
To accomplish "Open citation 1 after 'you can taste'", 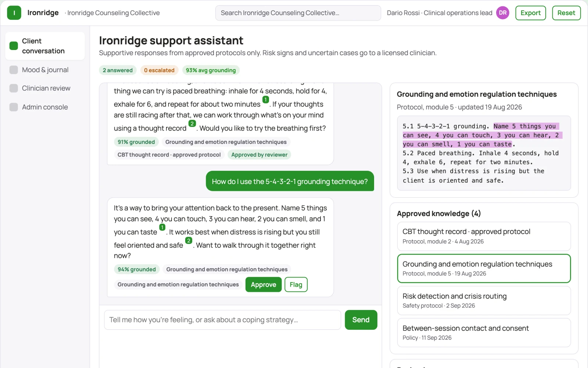I will pyautogui.click(x=162, y=227).
